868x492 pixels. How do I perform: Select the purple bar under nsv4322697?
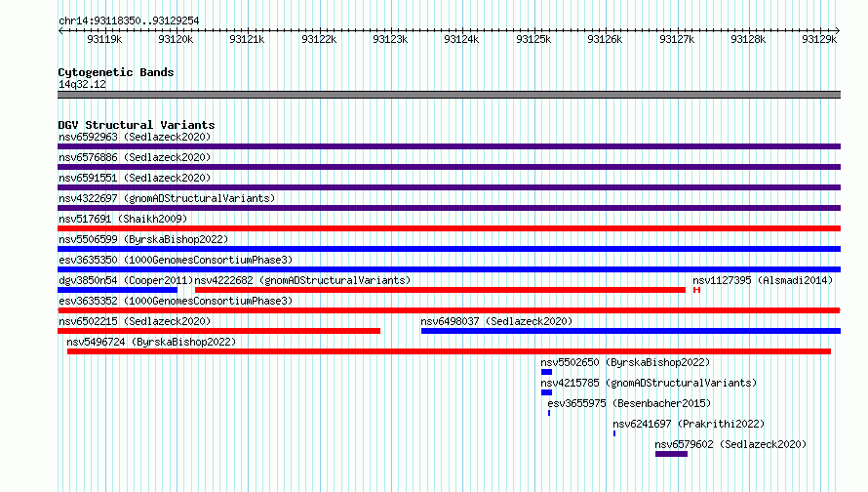[449, 208]
